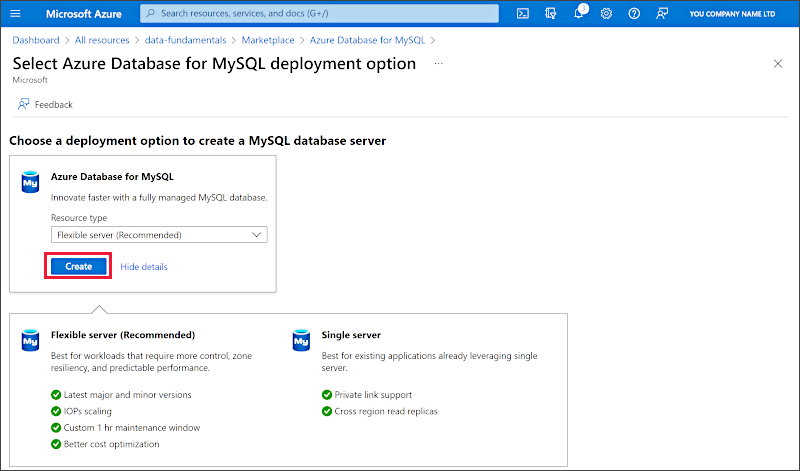Image resolution: width=800 pixels, height=471 pixels.
Task: Close the deployment option blade
Action: pos(778,64)
